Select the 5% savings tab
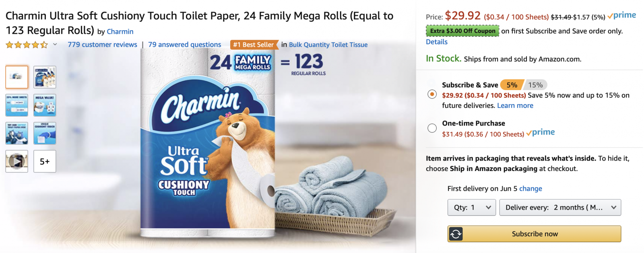Screen dimensions: 644x253 [512, 85]
